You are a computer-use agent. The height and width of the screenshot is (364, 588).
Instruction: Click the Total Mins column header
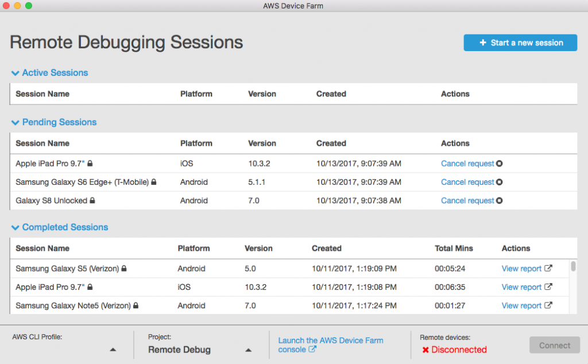[x=454, y=248]
